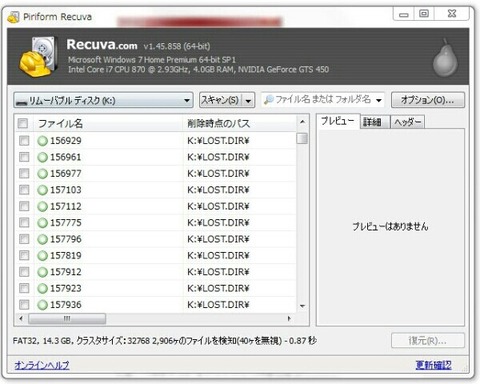Click green status icon for file 157819

(42, 256)
